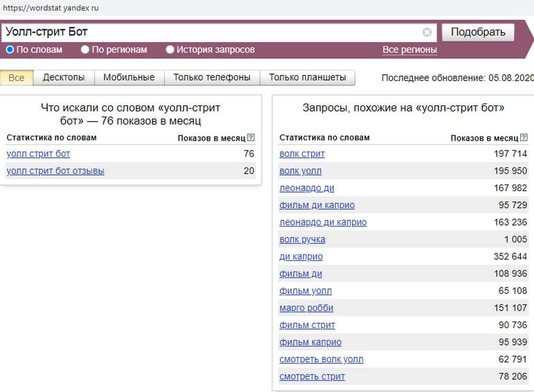Select the value '78 206' for смотреть стрит

513,377
